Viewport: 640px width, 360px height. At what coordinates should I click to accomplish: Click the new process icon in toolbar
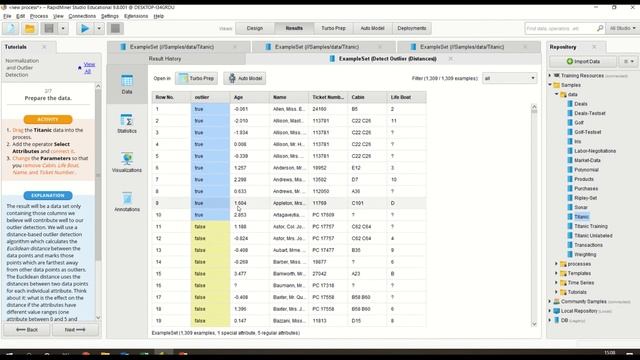11,29
